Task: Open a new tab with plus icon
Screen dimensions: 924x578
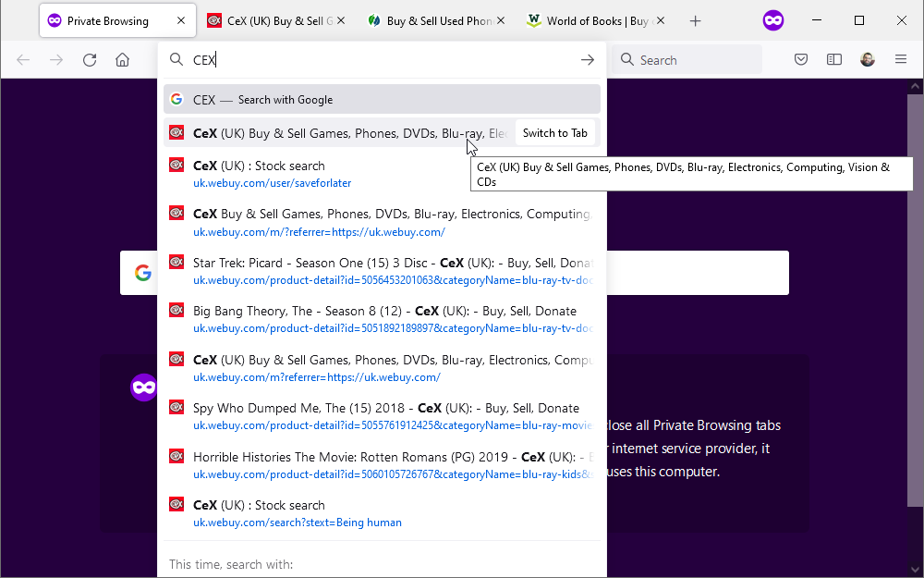Action: coord(696,21)
